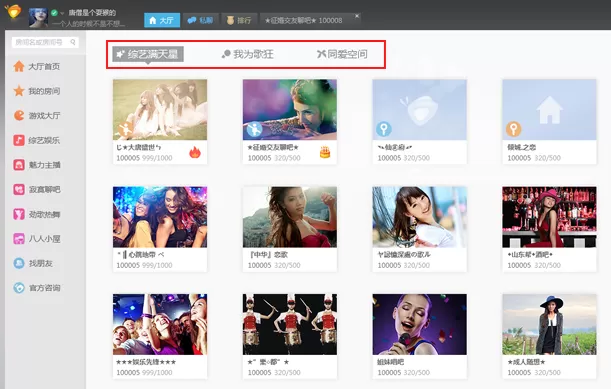Click the fire hot icon on first room
The image size is (611, 389).
point(195,152)
